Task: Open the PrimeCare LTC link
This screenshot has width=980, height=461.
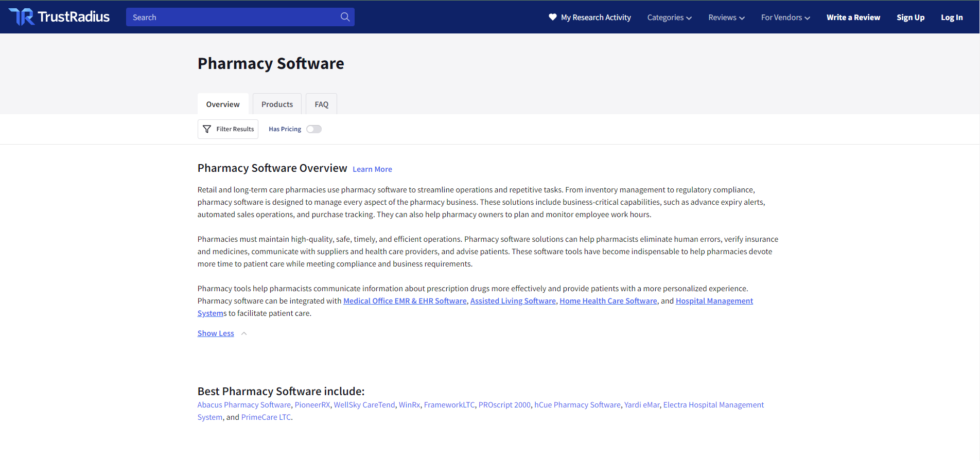Action: pyautogui.click(x=266, y=417)
